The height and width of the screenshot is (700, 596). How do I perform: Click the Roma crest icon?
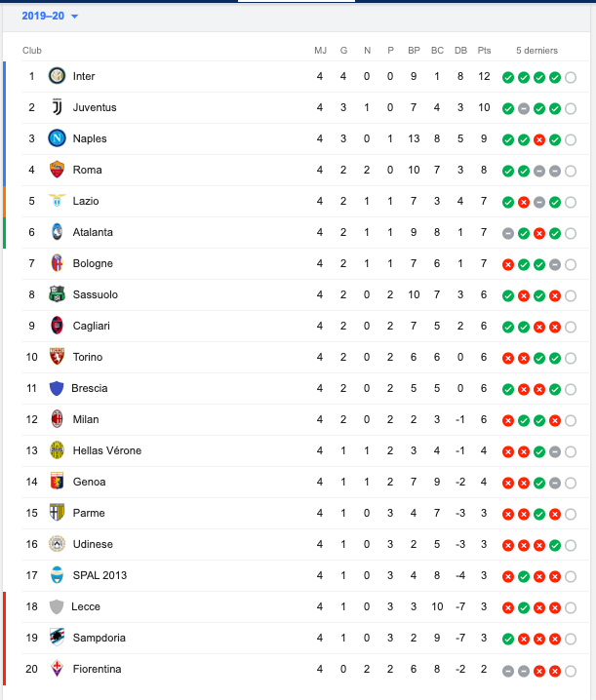pos(57,170)
